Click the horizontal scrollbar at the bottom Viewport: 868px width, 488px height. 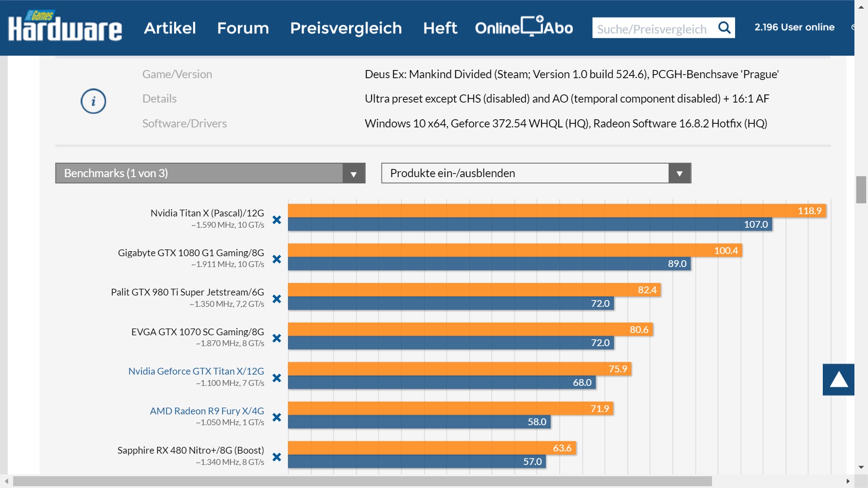coord(362,481)
